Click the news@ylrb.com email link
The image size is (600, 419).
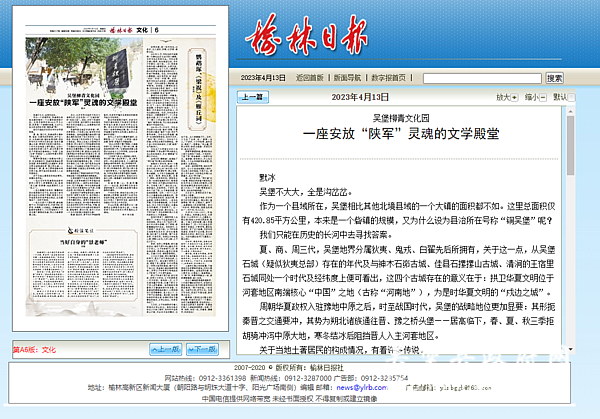362,388
